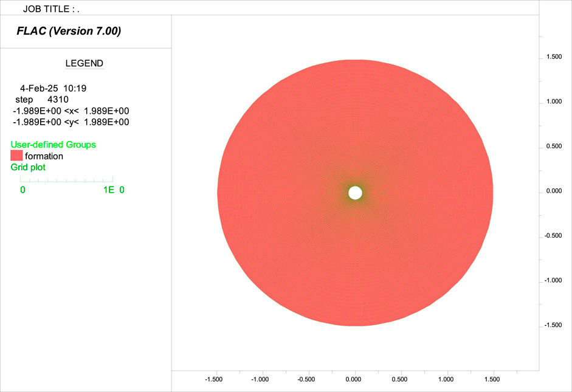
Task: Click the 1.500 tick on the vertical axis
Action: point(554,57)
